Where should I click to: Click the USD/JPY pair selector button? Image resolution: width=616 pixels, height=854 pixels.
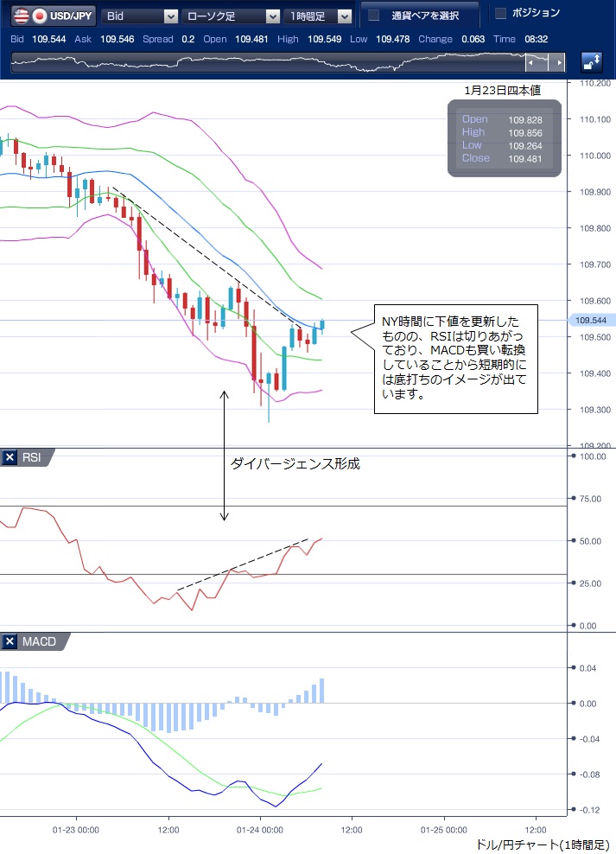point(61,16)
